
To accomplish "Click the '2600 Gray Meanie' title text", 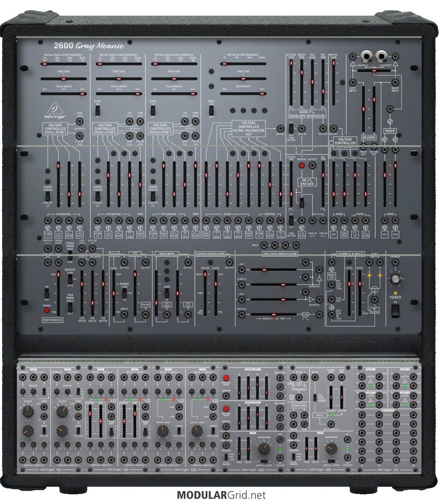I will (x=89, y=45).
